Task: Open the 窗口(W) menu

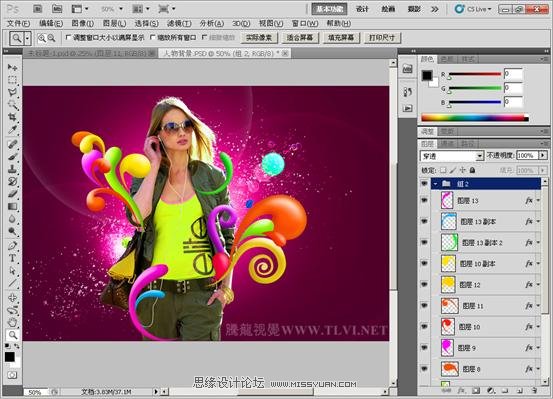Action: (305, 23)
